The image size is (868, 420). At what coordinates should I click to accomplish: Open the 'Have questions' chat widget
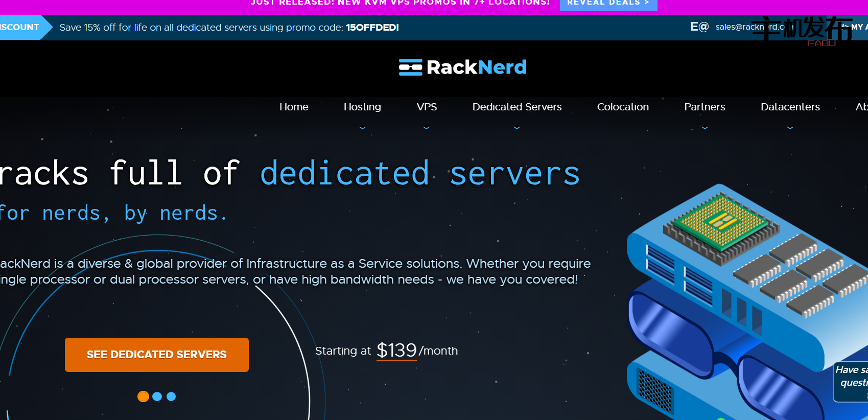(852, 382)
